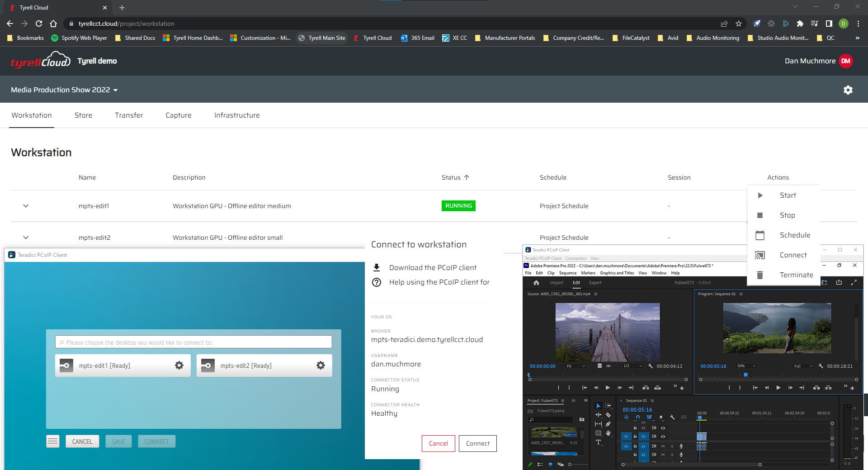Click Premiere full-screen video arrows icon
The image size is (868, 470).
point(854,282)
